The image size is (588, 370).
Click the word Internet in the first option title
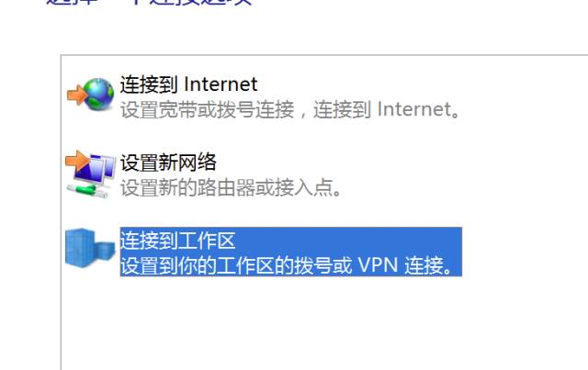[220, 84]
